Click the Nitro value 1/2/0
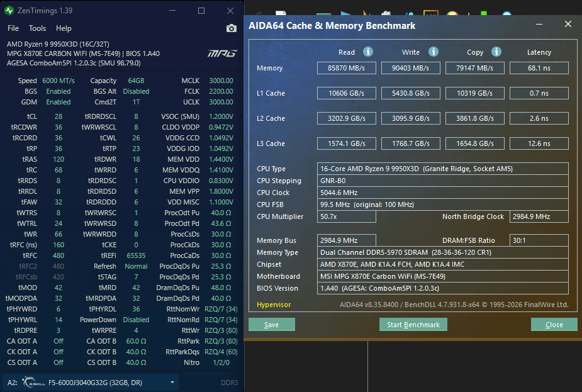The image size is (582, 392). tap(221, 362)
